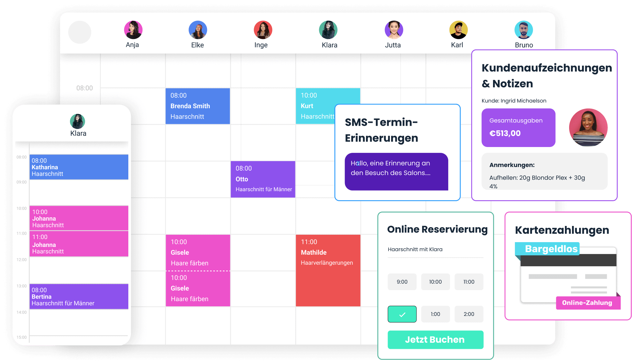632x364 pixels.
Task: Pick the 2:00 time option
Action: pyautogui.click(x=469, y=314)
